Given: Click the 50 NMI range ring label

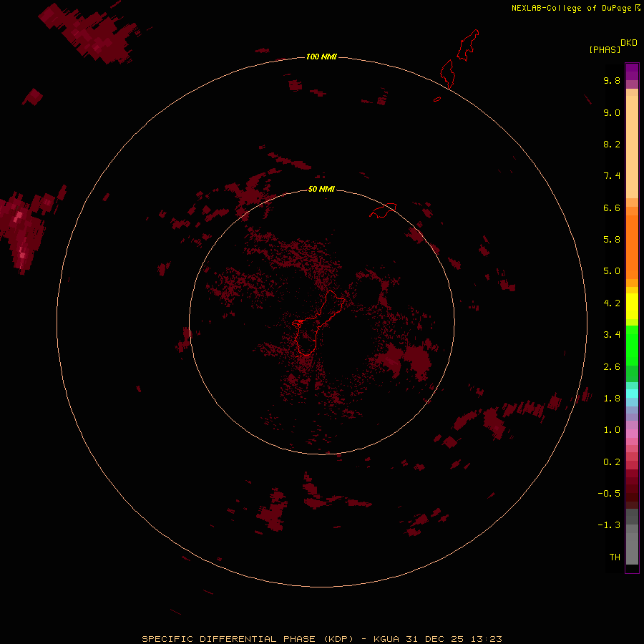Looking at the screenshot, I should (321, 189).
